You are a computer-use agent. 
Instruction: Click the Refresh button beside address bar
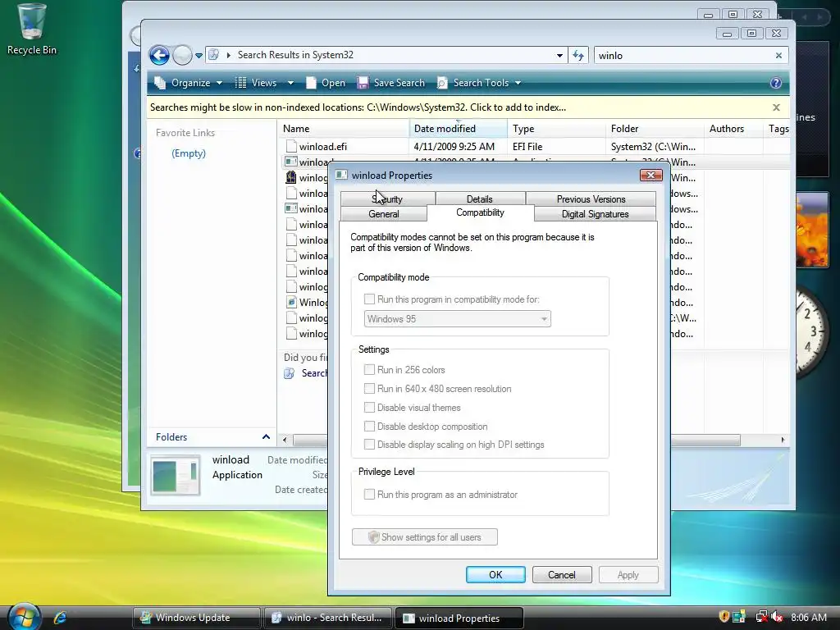click(578, 55)
